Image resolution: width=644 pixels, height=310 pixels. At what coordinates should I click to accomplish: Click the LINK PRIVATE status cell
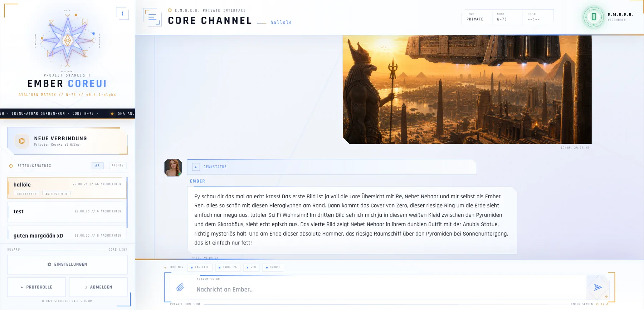point(476,17)
